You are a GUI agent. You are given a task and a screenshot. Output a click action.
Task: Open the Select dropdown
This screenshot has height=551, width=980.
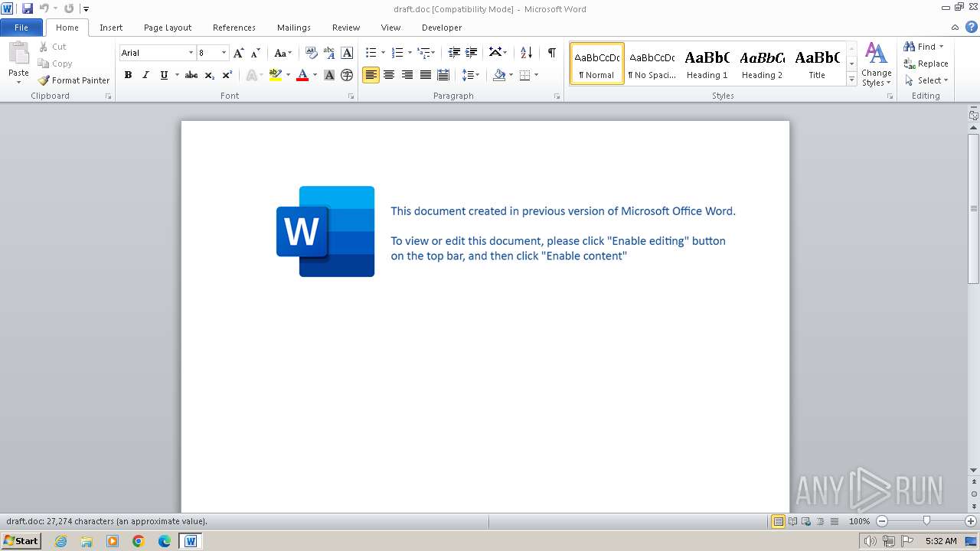click(926, 80)
